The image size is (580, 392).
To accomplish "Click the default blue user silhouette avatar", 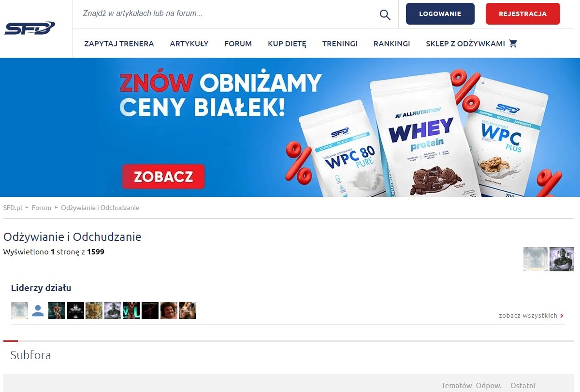I will pos(38,310).
